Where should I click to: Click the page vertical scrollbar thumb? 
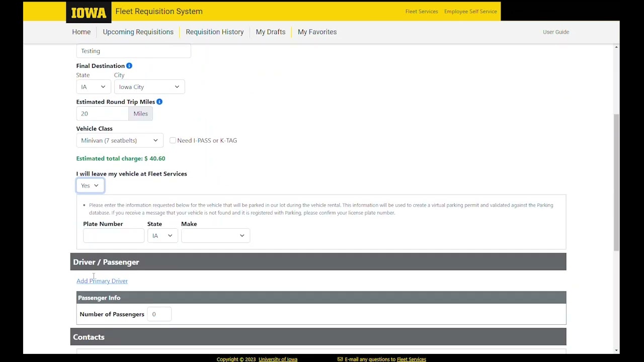[616, 183]
